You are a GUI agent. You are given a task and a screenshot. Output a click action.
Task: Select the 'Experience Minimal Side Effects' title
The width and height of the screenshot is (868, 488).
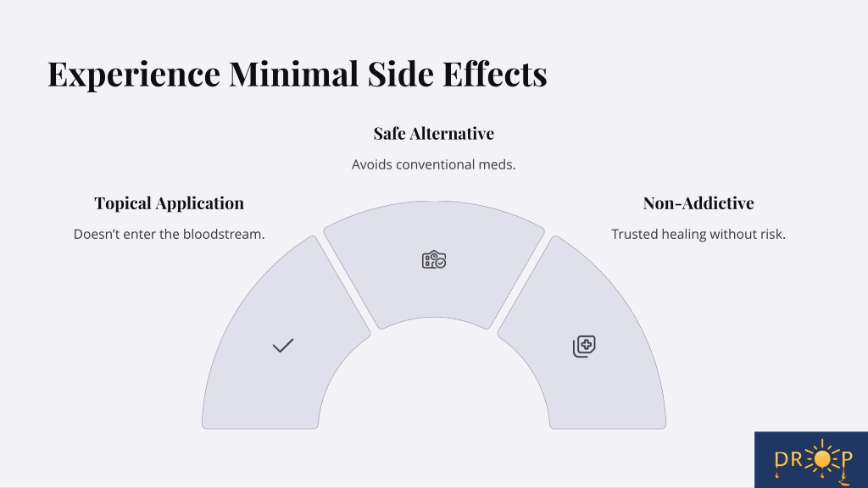click(298, 74)
